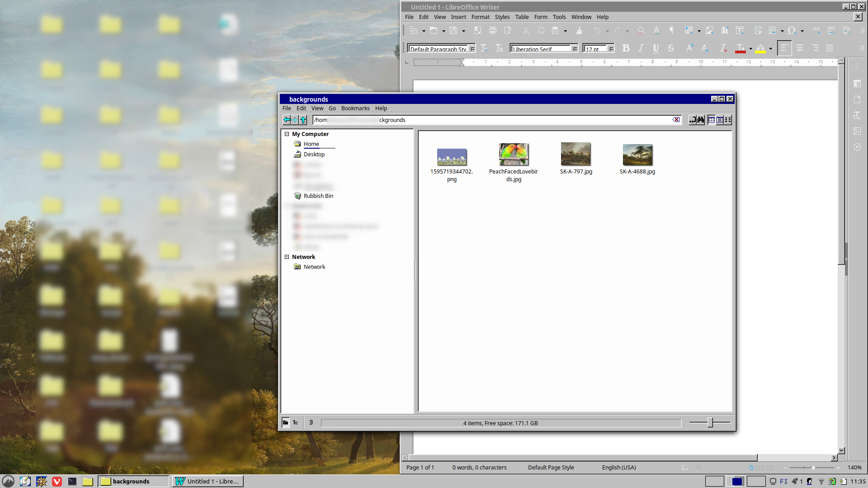Click the Print icon in Writer toolbar
Viewport: 868px width, 488px height.
(493, 31)
